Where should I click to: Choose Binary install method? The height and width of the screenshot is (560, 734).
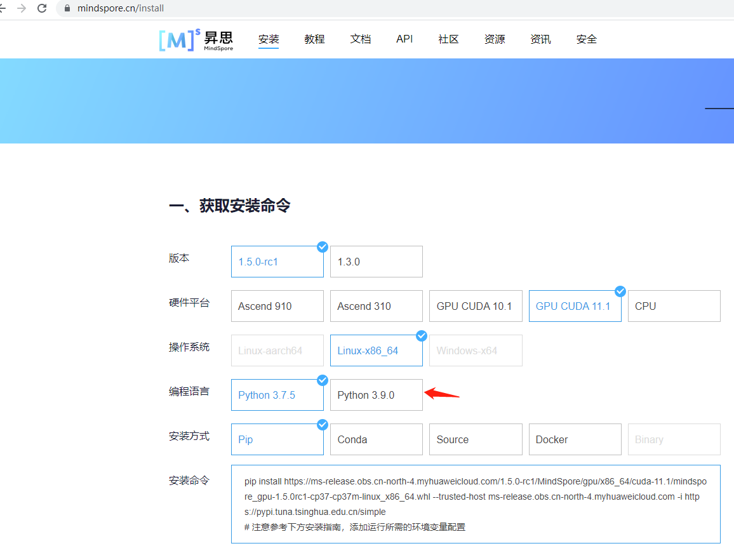[x=674, y=439]
